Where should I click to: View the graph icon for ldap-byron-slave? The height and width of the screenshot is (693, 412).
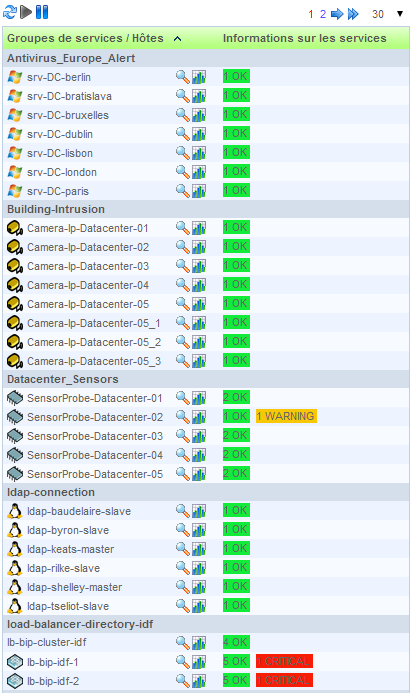tap(199, 530)
